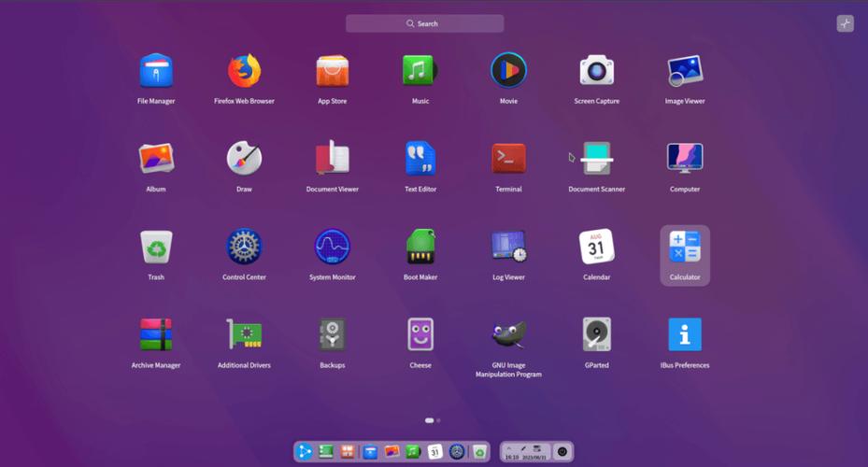Select the first launcher page indicator
The width and height of the screenshot is (868, 467).
click(429, 420)
